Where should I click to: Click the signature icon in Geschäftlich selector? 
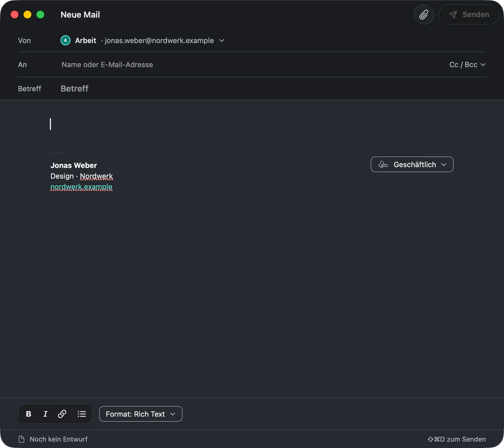[x=383, y=164]
